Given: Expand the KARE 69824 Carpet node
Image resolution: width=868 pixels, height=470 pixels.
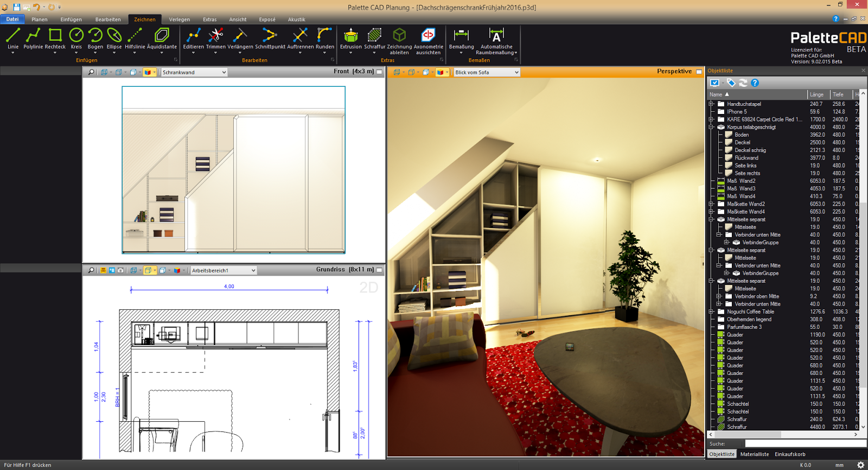Looking at the screenshot, I should [711, 119].
